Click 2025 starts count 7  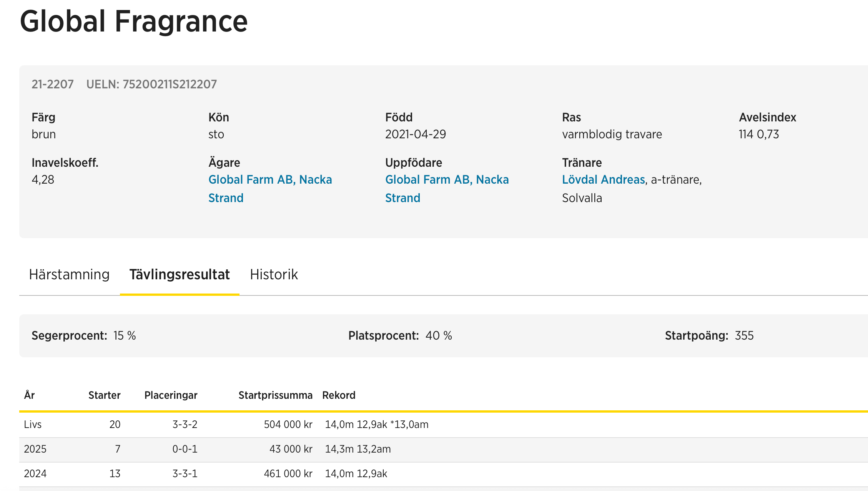118,449
